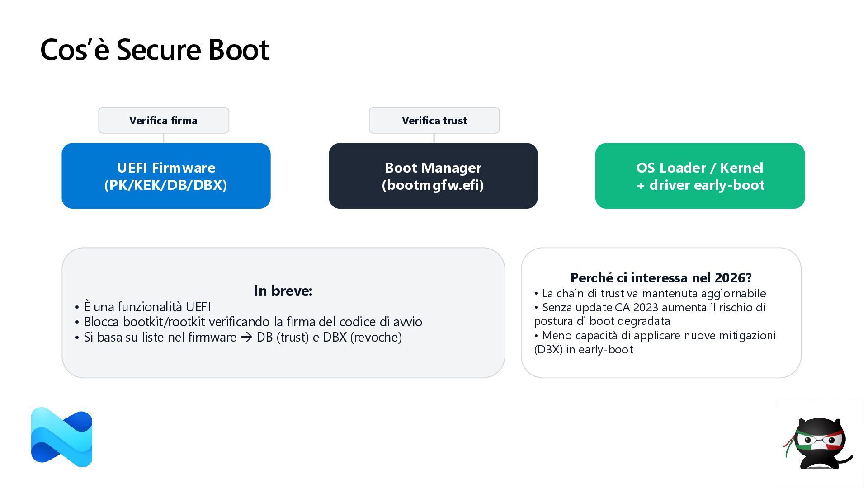Select the UEFI Firmware blue box
868x488 pixels.
coord(166,176)
